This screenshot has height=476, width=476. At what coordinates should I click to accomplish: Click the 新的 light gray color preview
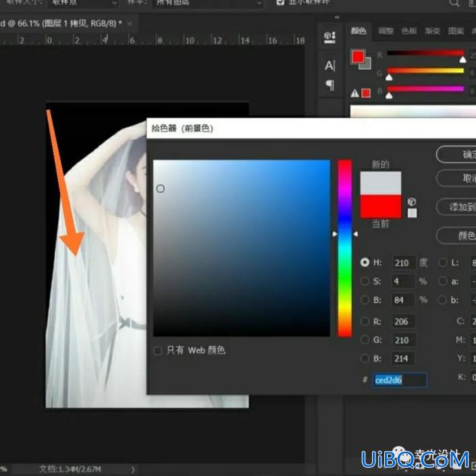tap(381, 183)
